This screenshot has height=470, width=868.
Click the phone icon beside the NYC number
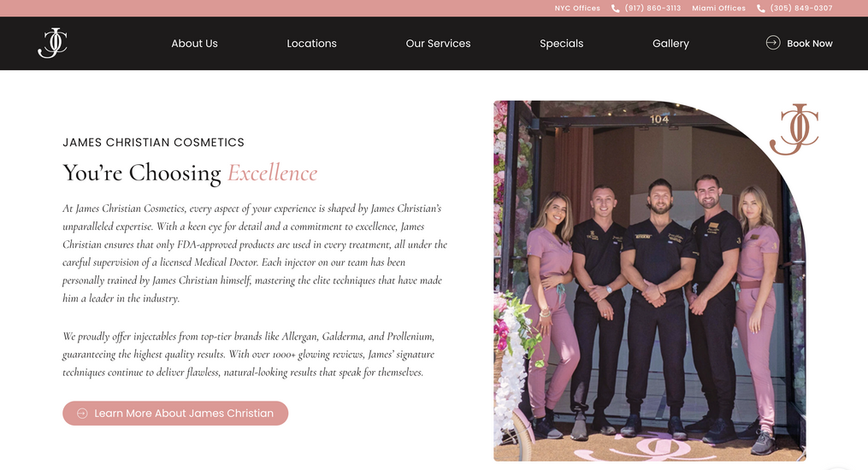click(x=615, y=9)
